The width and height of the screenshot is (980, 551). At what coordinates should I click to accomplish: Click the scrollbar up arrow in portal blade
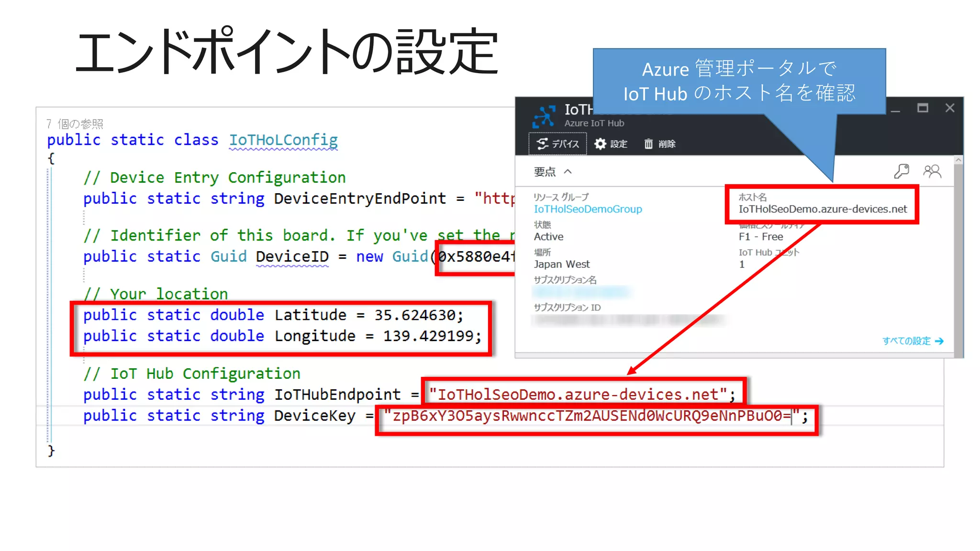(958, 160)
